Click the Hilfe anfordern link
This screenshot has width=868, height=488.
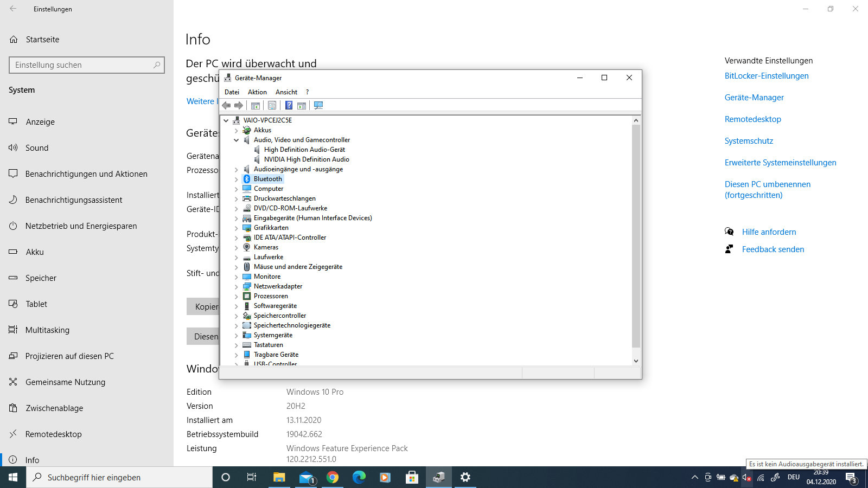[769, 232]
